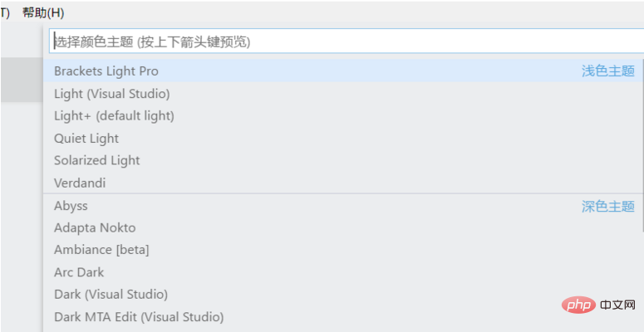Choose the Arc Dark theme
Viewport: 644px width, 332px height.
pyautogui.click(x=79, y=272)
